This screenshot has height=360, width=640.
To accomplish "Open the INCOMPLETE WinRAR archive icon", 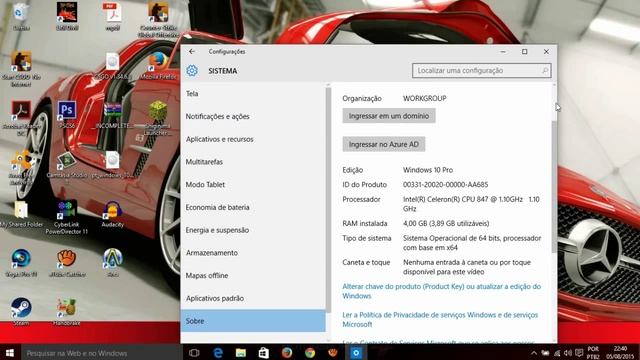I will click(112, 115).
